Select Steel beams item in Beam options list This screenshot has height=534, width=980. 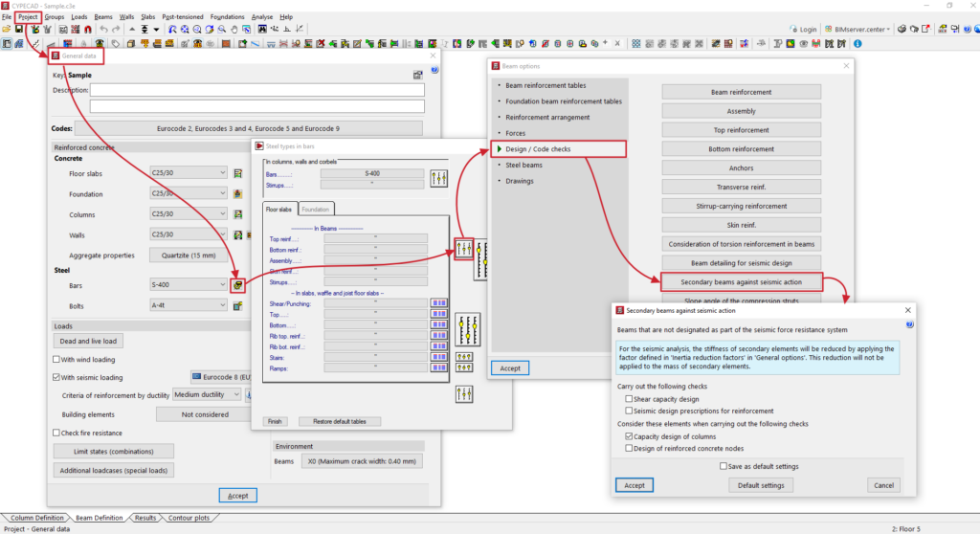[x=523, y=165]
